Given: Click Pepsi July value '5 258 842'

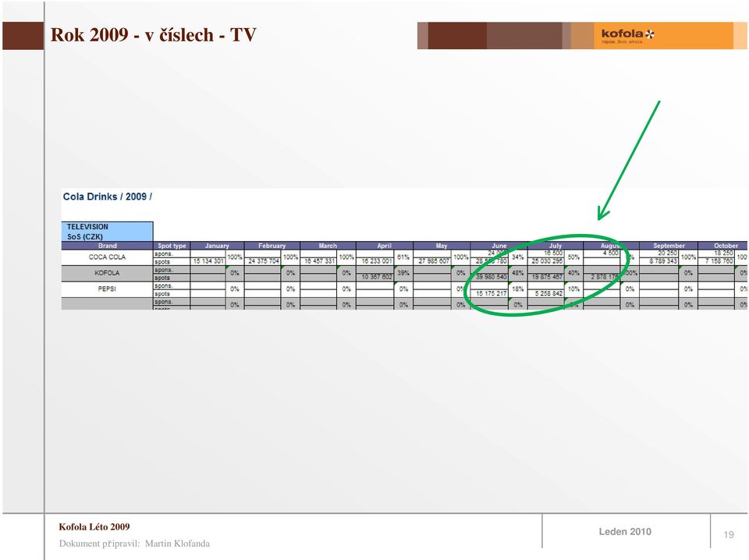Looking at the screenshot, I should [548, 293].
